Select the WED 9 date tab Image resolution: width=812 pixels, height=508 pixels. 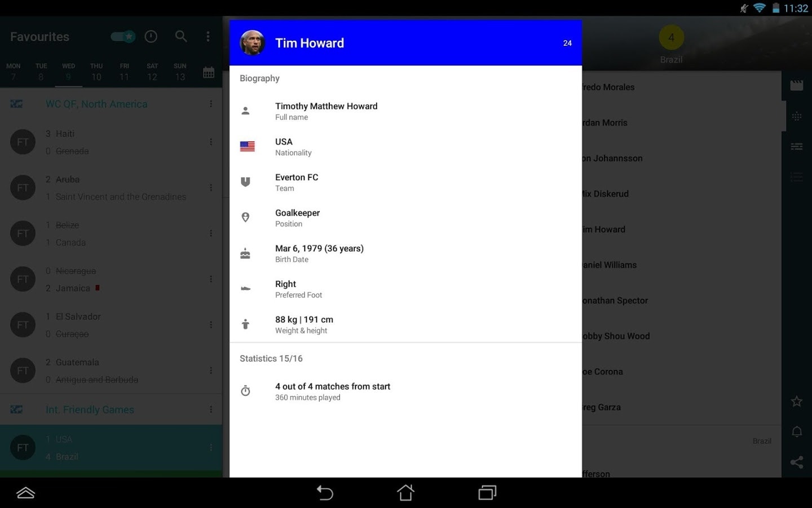[x=69, y=72]
